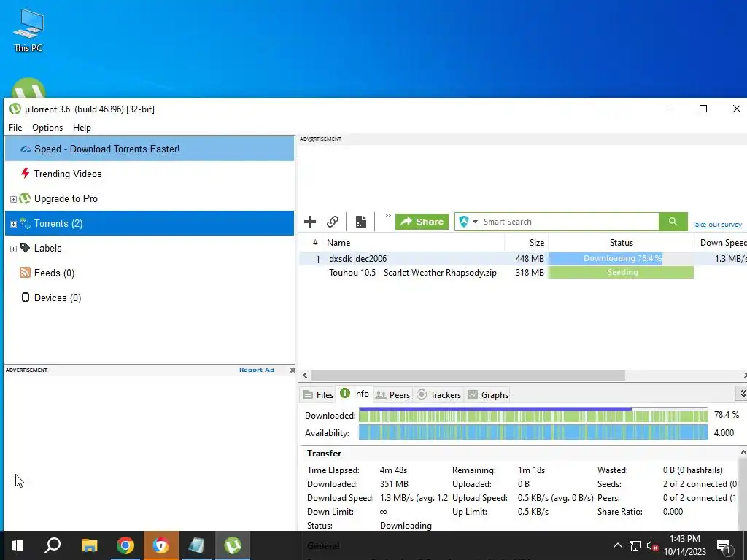This screenshot has width=747, height=560.
Task: Sort by the Name column header
Action: (x=413, y=242)
